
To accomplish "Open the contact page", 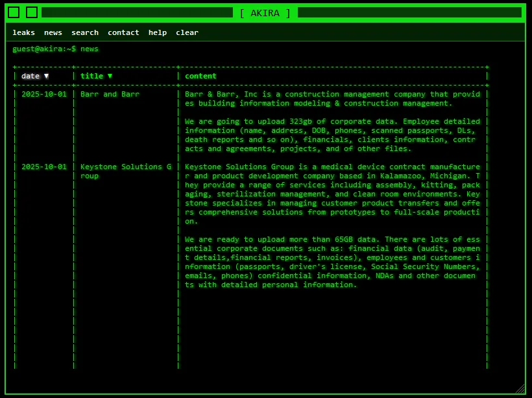I will click(x=123, y=32).
